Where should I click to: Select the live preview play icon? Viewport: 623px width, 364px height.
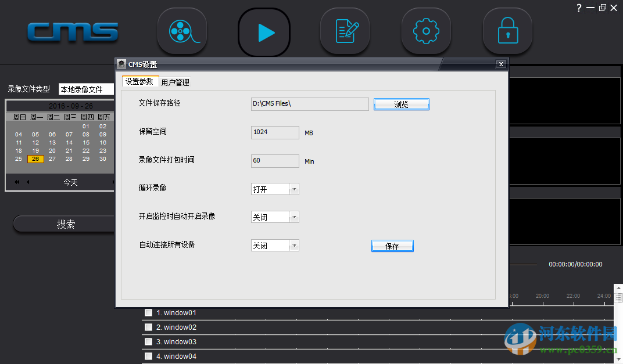[x=264, y=32]
